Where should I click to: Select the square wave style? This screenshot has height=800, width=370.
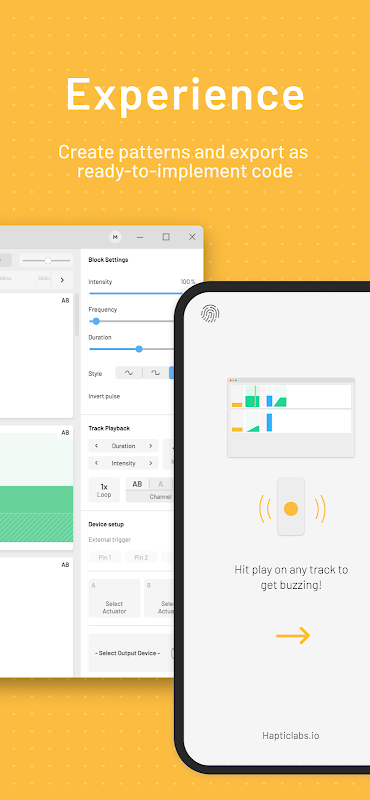click(x=155, y=373)
